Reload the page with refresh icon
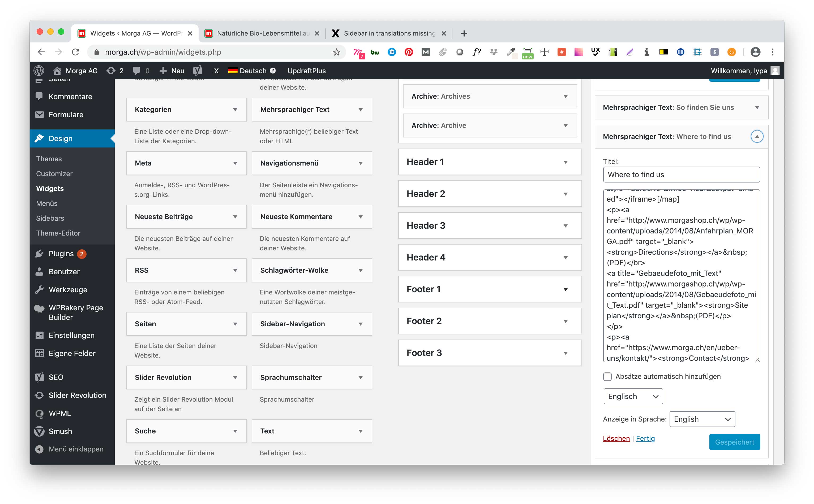This screenshot has height=504, width=814. 76,52
